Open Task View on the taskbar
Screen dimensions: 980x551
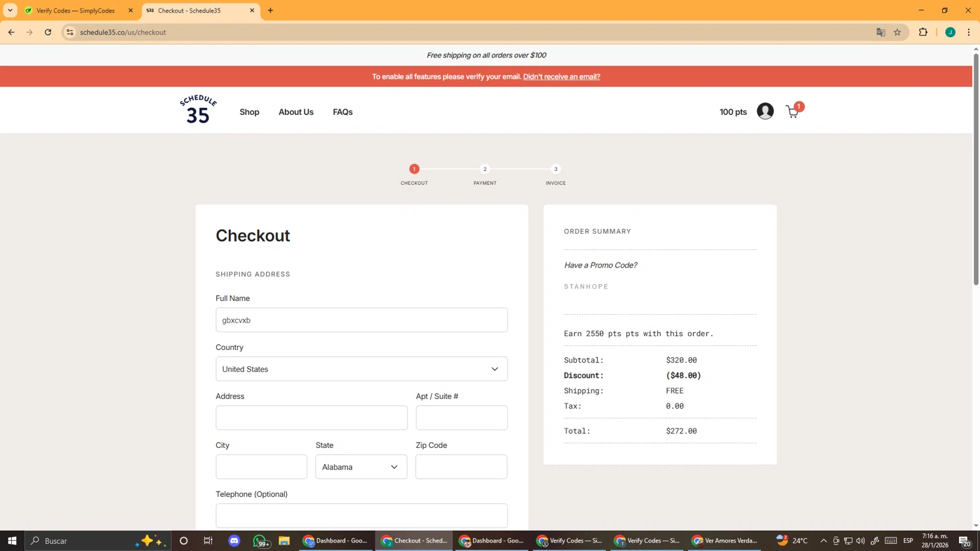(208, 541)
